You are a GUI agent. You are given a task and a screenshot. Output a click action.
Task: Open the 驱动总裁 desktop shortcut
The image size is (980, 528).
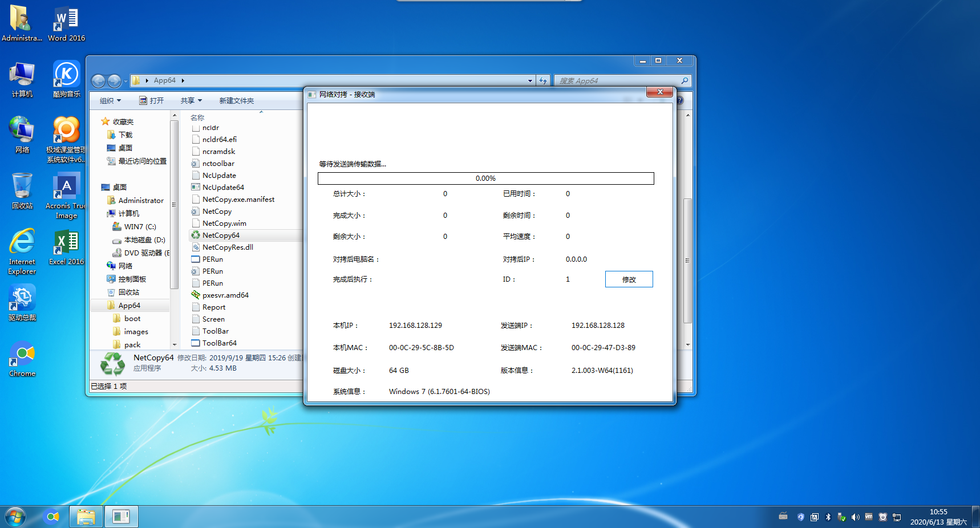22,303
